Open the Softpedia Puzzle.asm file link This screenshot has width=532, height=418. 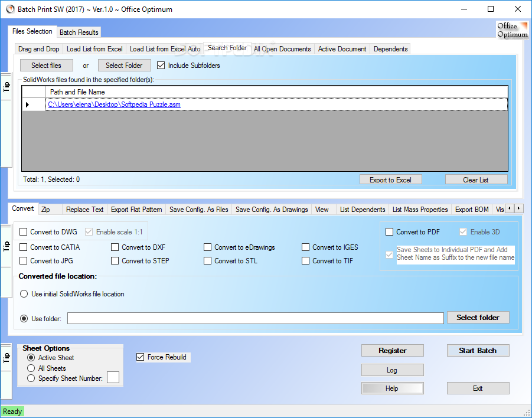tap(115, 105)
